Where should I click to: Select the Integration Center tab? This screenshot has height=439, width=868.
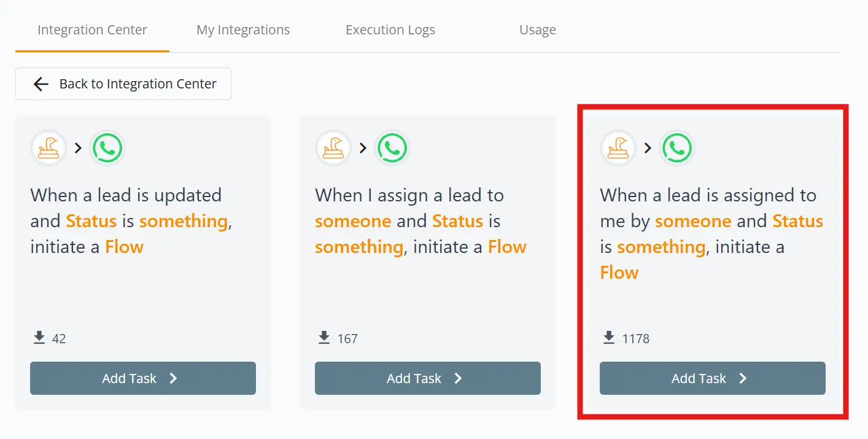[92, 29]
